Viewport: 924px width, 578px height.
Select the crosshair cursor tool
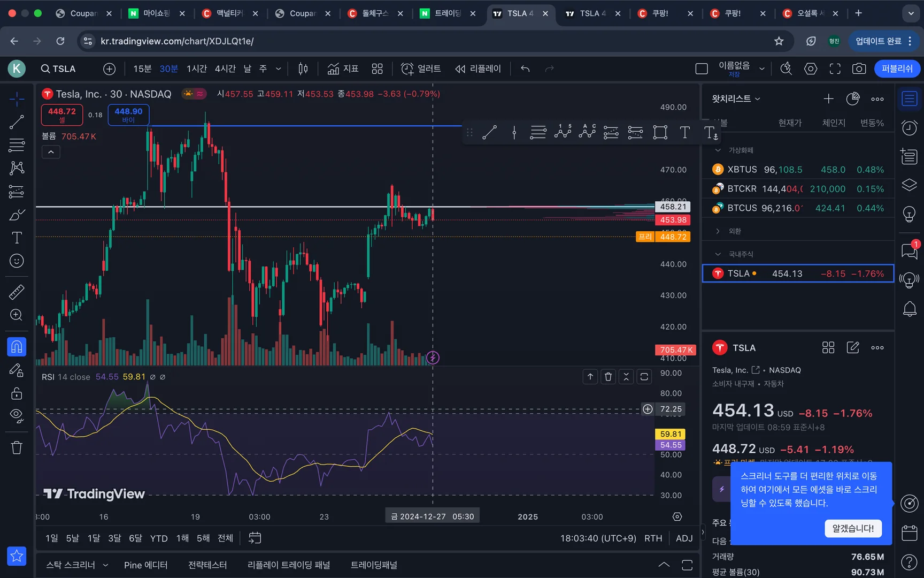[x=17, y=99]
